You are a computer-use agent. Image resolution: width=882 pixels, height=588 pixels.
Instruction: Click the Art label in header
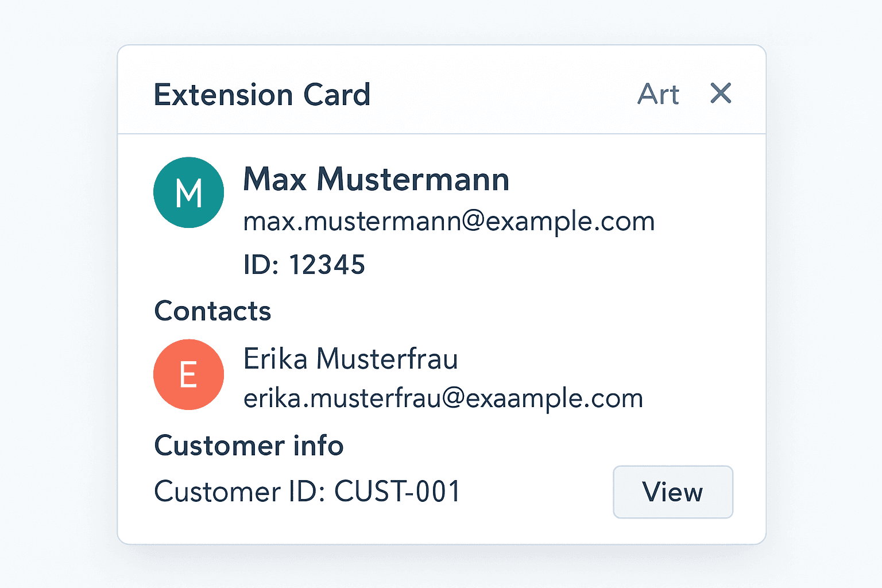(658, 94)
